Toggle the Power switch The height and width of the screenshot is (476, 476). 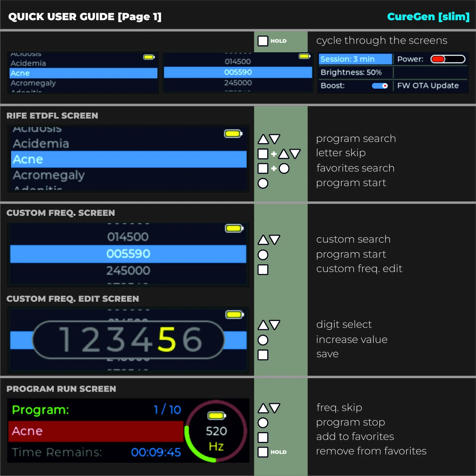point(448,59)
